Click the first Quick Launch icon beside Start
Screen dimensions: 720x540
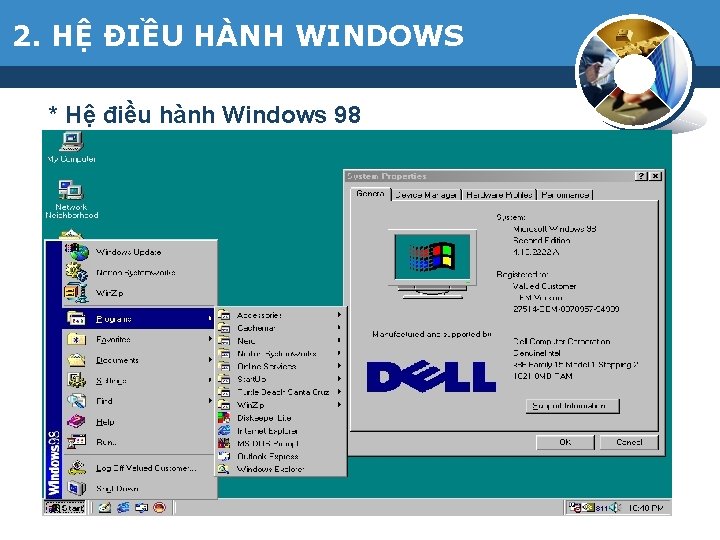tap(105, 507)
